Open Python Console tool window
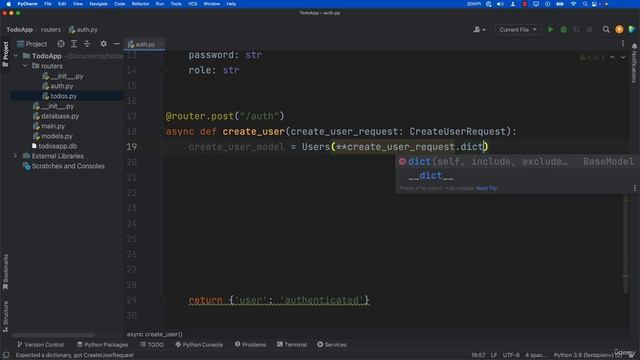The height and width of the screenshot is (360, 640). coord(199,345)
